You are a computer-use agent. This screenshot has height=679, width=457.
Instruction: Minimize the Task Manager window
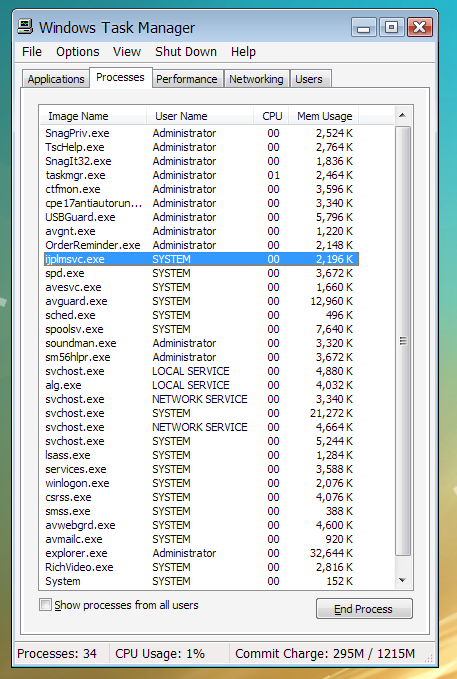[364, 28]
